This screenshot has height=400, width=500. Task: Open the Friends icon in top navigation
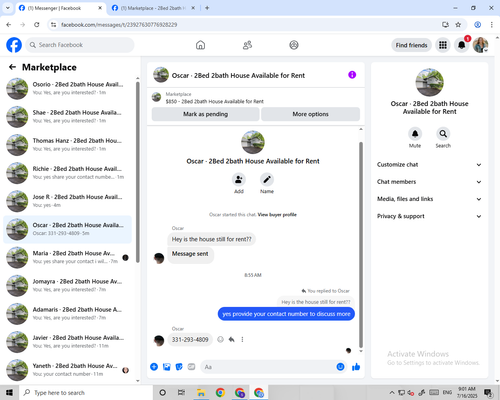click(x=247, y=45)
